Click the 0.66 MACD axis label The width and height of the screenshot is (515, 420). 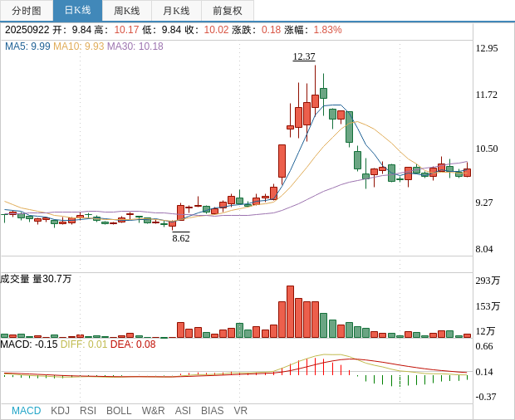pos(484,346)
